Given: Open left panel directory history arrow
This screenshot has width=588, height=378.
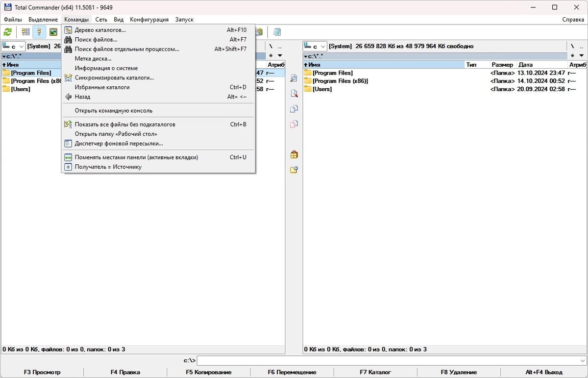Looking at the screenshot, I should 280,56.
